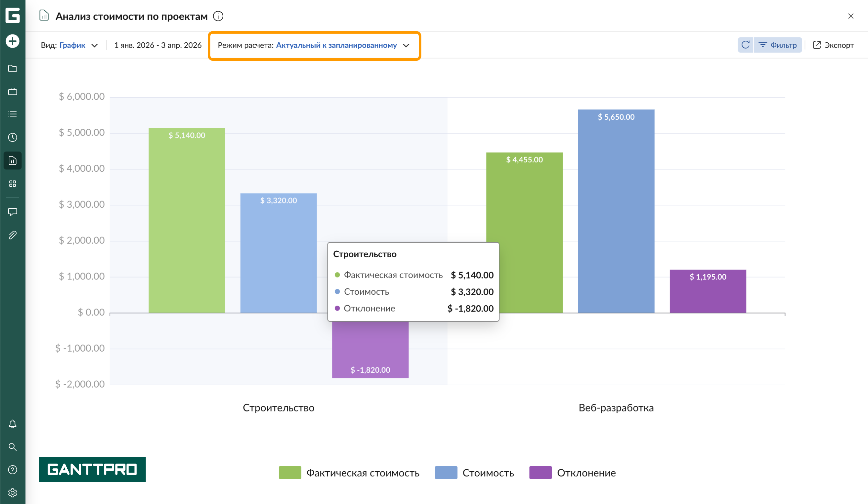
Task: Click the Экспорт export button
Action: point(833,45)
